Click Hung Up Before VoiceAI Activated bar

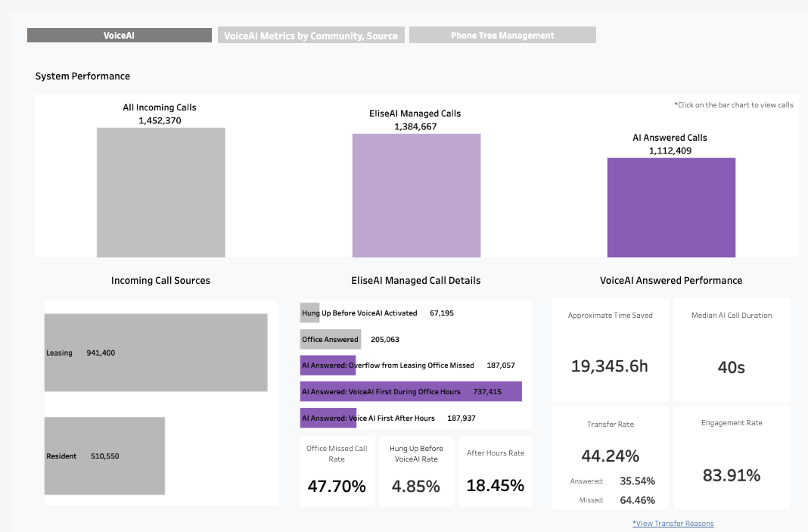[x=309, y=313]
